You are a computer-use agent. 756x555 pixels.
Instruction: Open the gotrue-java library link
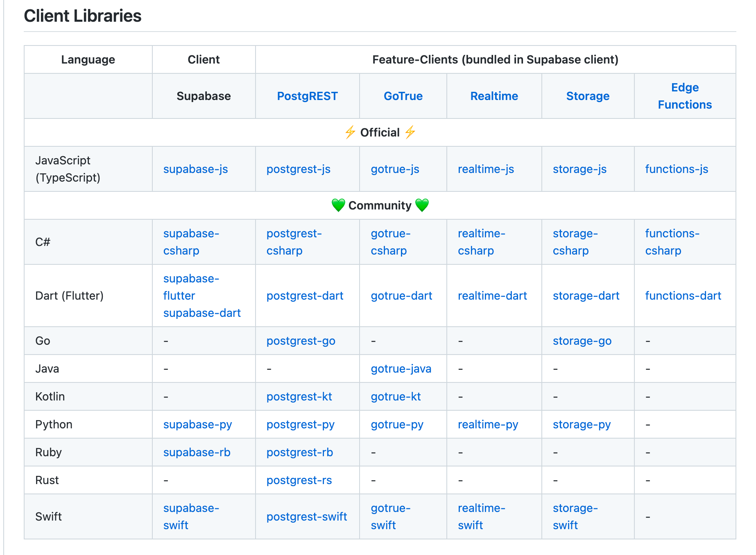click(x=401, y=368)
